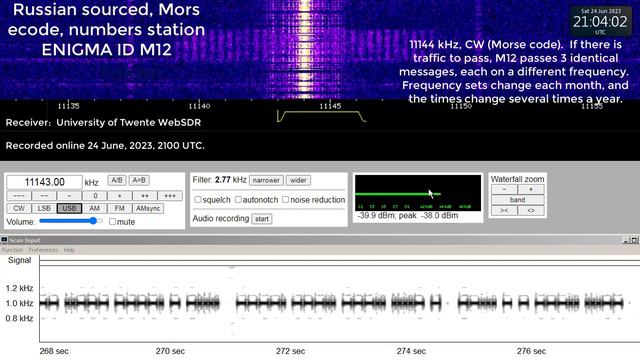Image resolution: width=640 pixels, height=360 pixels.
Task: Click the Morse trace in the Signal plot
Action: coord(331,303)
